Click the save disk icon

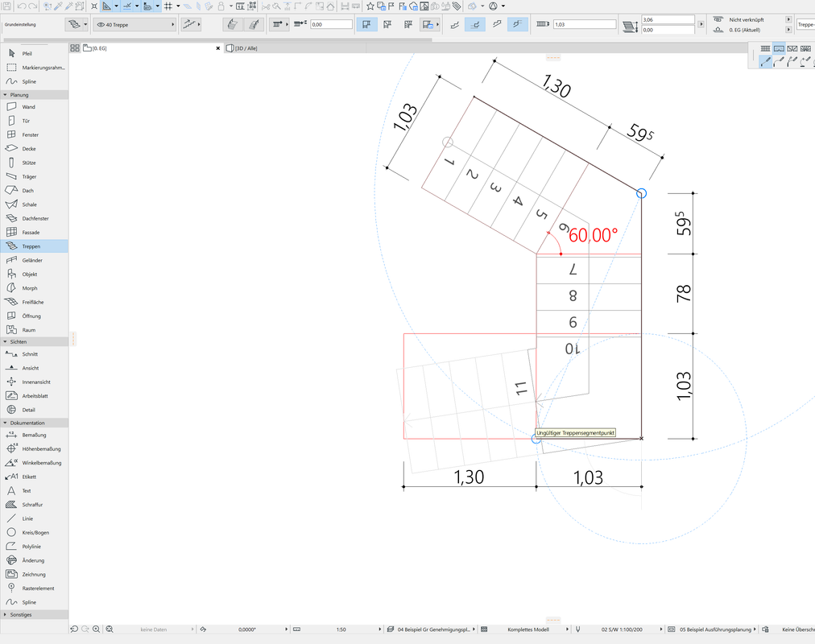6,6
